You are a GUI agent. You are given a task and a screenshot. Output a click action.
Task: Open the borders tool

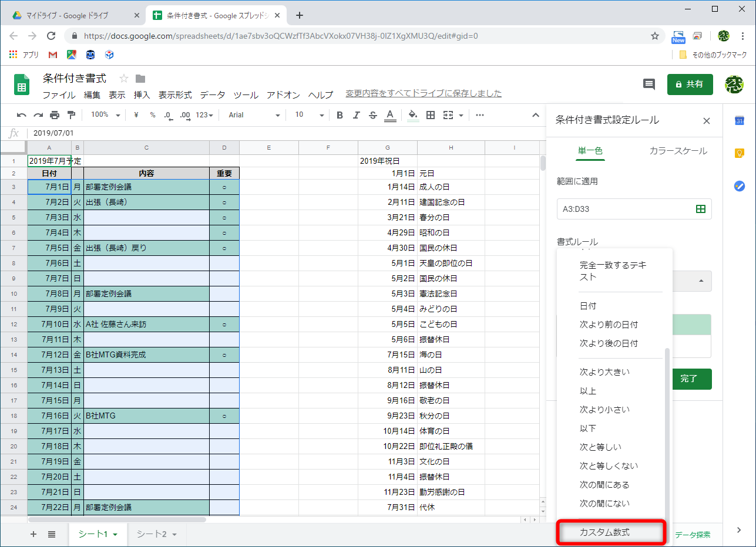(x=430, y=115)
